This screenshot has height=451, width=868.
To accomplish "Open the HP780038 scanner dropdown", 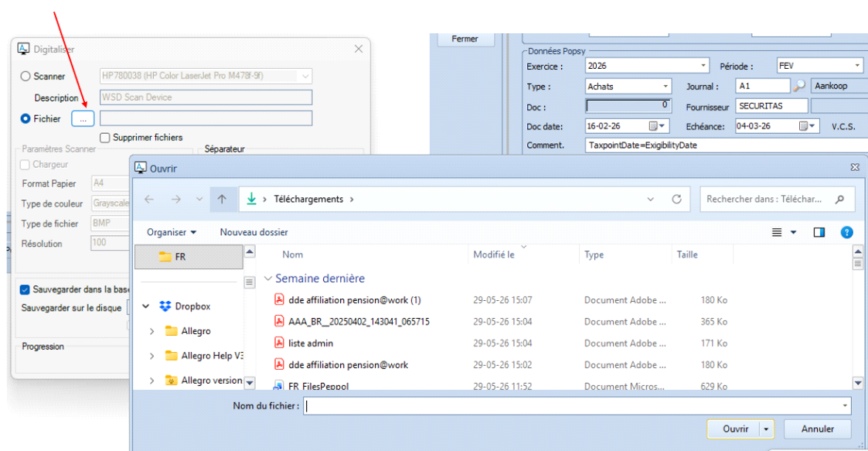I will click(305, 76).
